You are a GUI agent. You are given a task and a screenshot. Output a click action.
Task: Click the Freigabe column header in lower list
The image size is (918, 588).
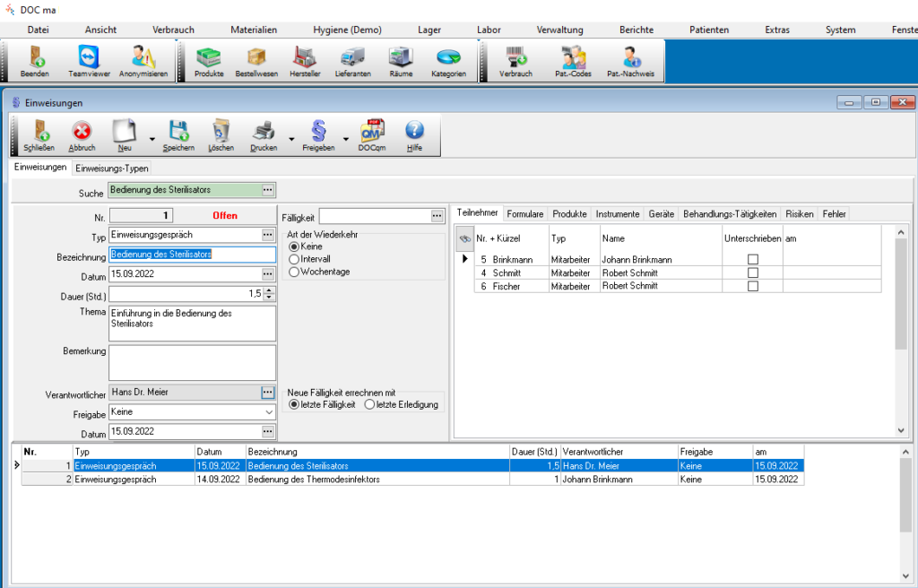(715, 452)
